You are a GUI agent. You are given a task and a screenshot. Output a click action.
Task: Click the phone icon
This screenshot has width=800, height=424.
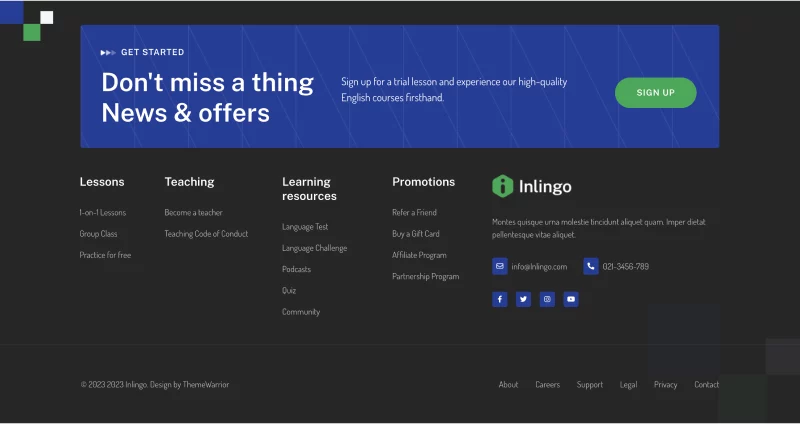591,266
